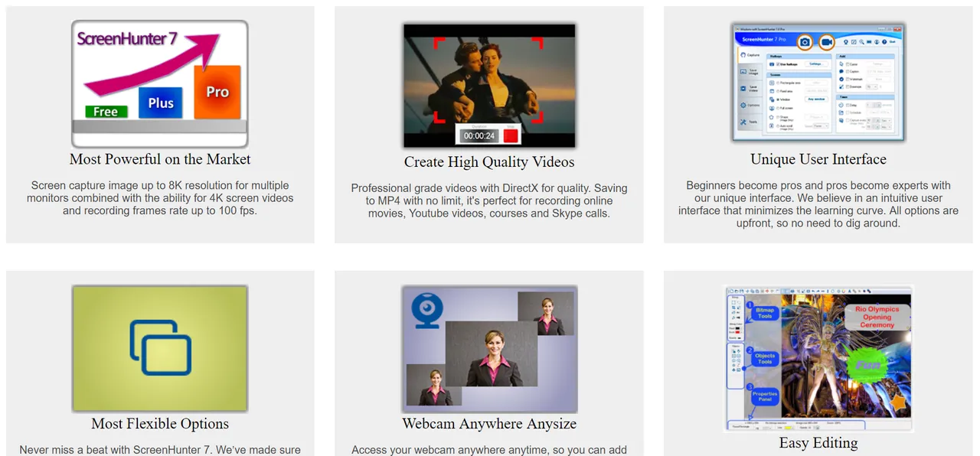Click the orange-circled video camera icon
The image size is (980, 456).
tap(827, 41)
